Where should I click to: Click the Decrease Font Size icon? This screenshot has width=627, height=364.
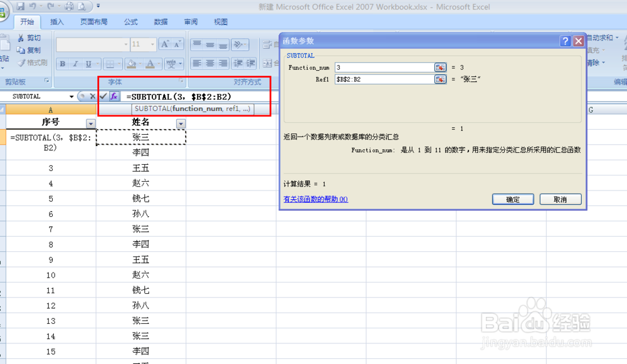[x=177, y=44]
